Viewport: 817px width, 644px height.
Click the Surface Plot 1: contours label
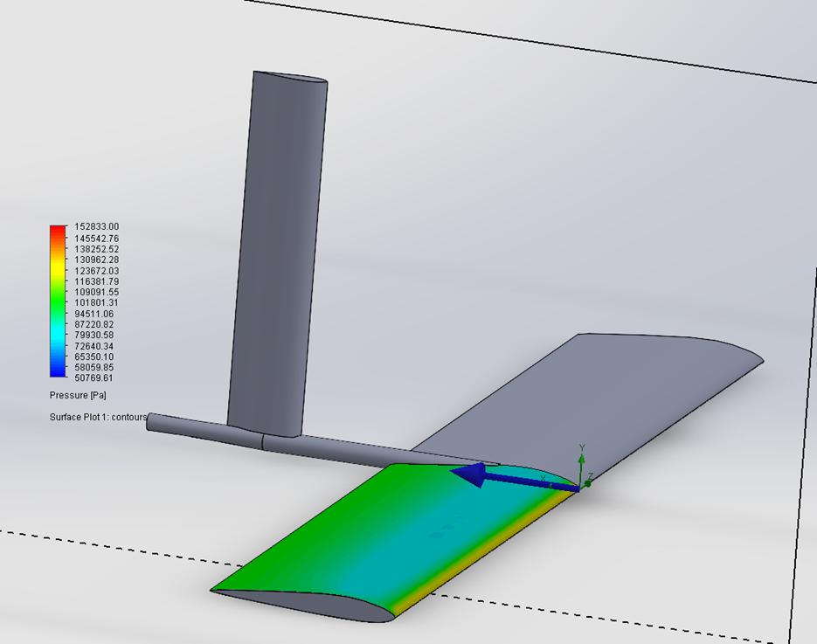click(98, 417)
